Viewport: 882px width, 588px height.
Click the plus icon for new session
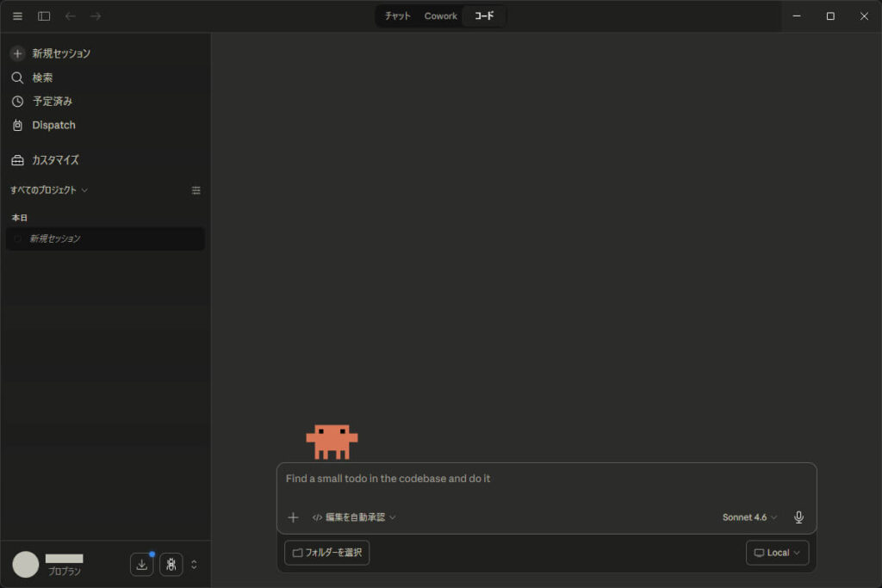[x=17, y=53]
